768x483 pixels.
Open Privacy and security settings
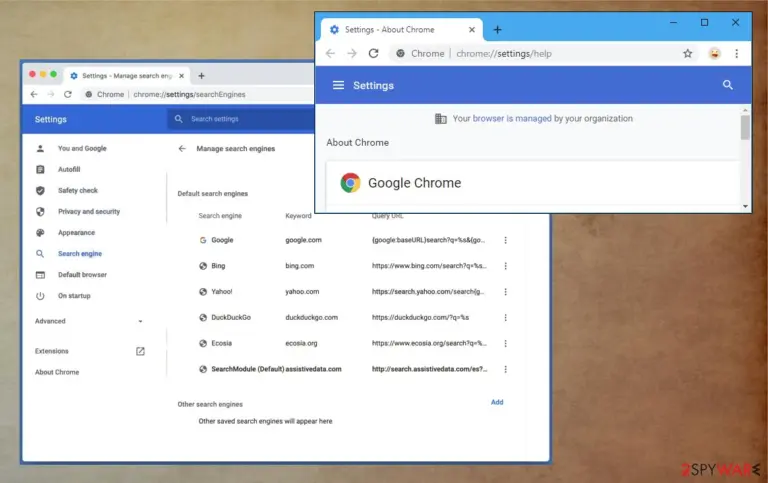(x=89, y=212)
